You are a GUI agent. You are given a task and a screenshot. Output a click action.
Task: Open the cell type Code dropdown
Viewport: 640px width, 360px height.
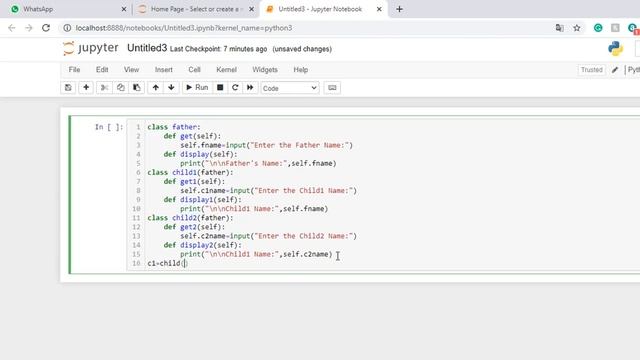coord(290,88)
